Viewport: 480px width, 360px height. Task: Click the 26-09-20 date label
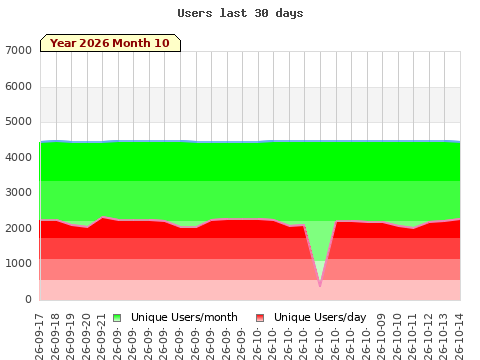(x=86, y=336)
